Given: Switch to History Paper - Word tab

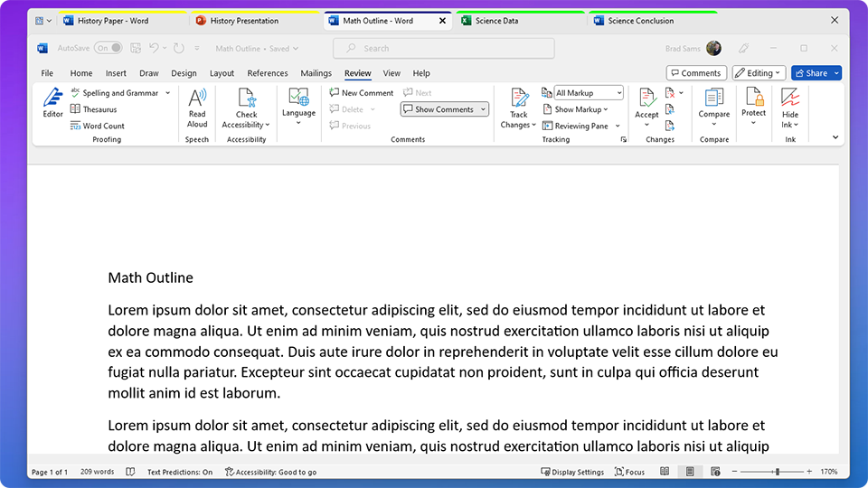Looking at the screenshot, I should (122, 21).
